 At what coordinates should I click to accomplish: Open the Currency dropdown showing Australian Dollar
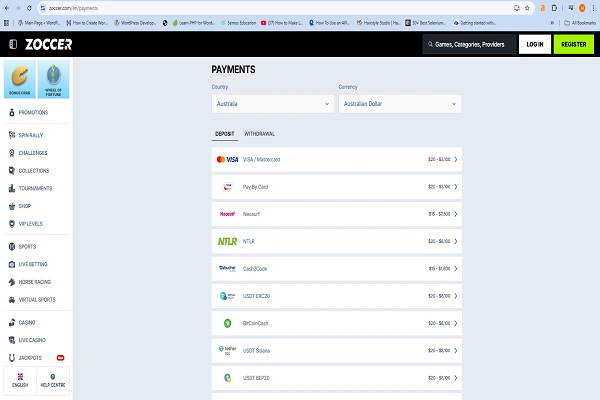(x=399, y=104)
